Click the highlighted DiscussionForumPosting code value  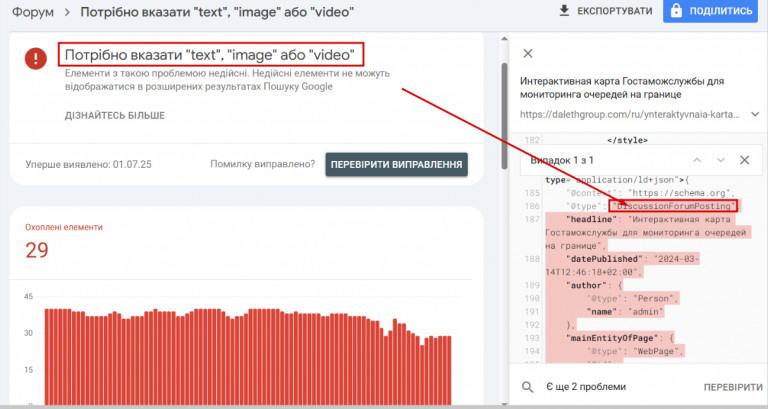673,206
